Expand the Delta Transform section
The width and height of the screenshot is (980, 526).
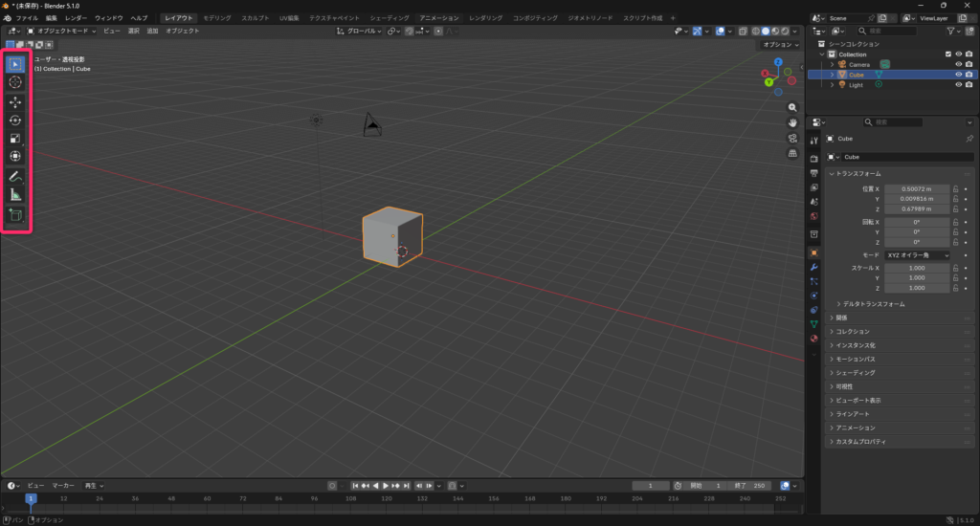[871, 304]
